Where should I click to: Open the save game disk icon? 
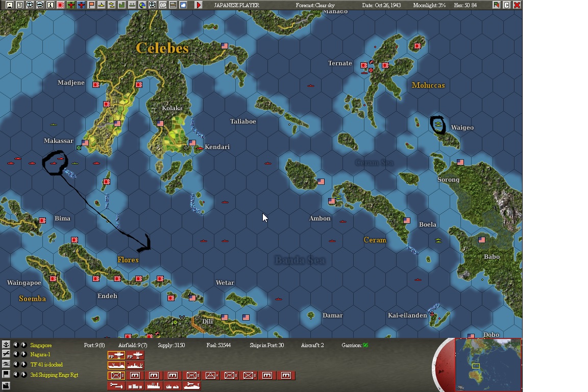(x=10, y=5)
